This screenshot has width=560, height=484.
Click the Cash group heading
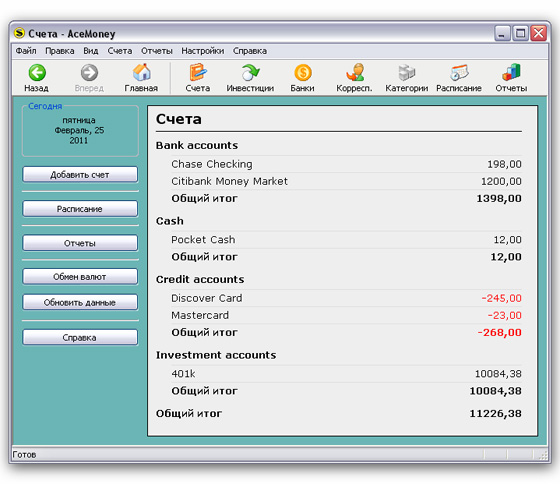tap(170, 221)
